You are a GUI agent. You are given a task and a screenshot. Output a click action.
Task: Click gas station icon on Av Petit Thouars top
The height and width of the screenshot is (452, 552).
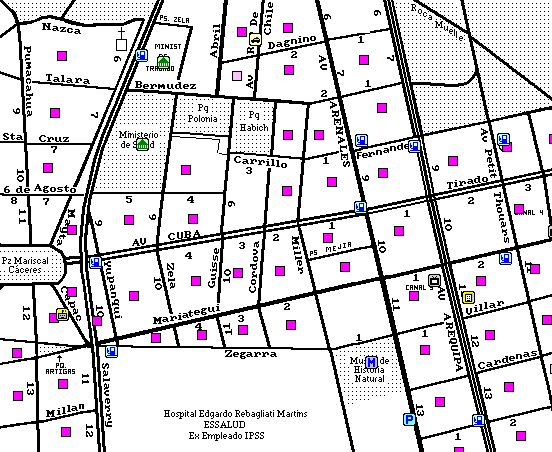coord(503,139)
